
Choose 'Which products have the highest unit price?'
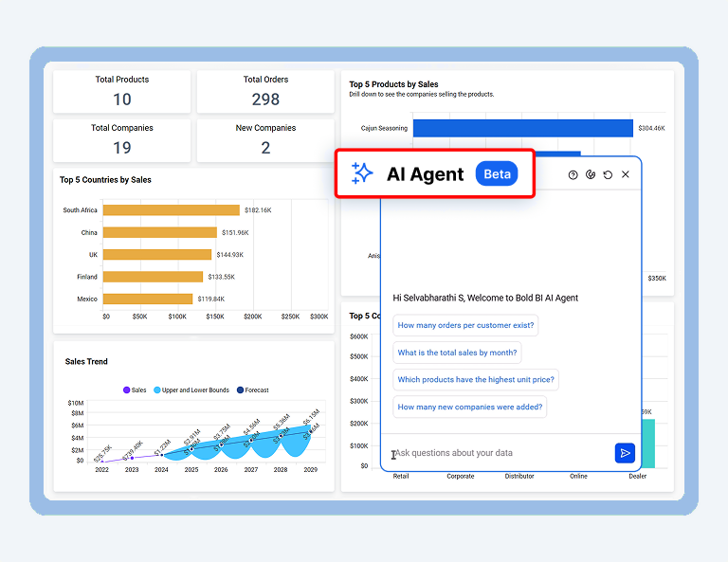click(476, 380)
